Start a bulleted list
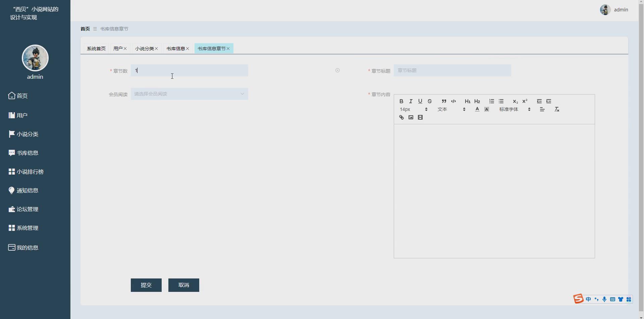The height and width of the screenshot is (319, 644). [x=501, y=101]
